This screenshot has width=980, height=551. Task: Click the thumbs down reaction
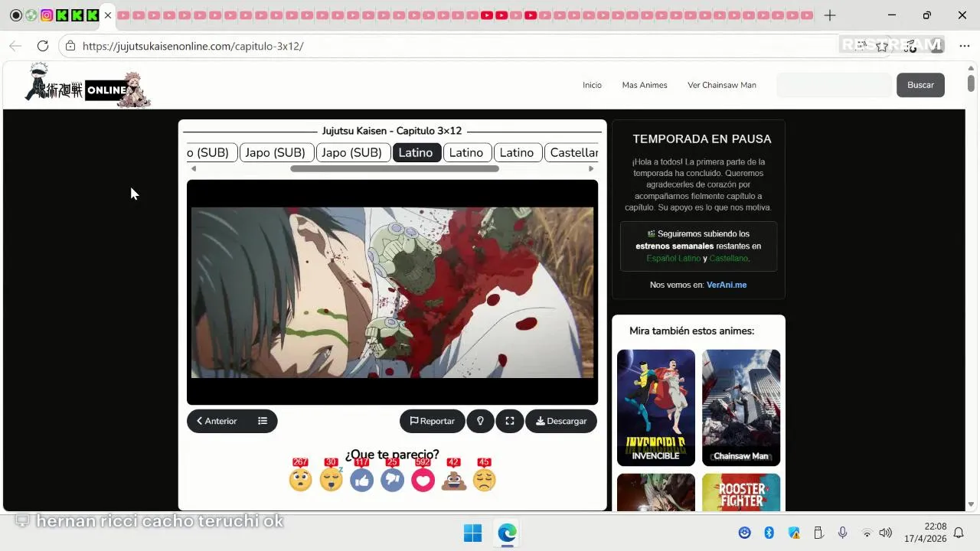[392, 480]
